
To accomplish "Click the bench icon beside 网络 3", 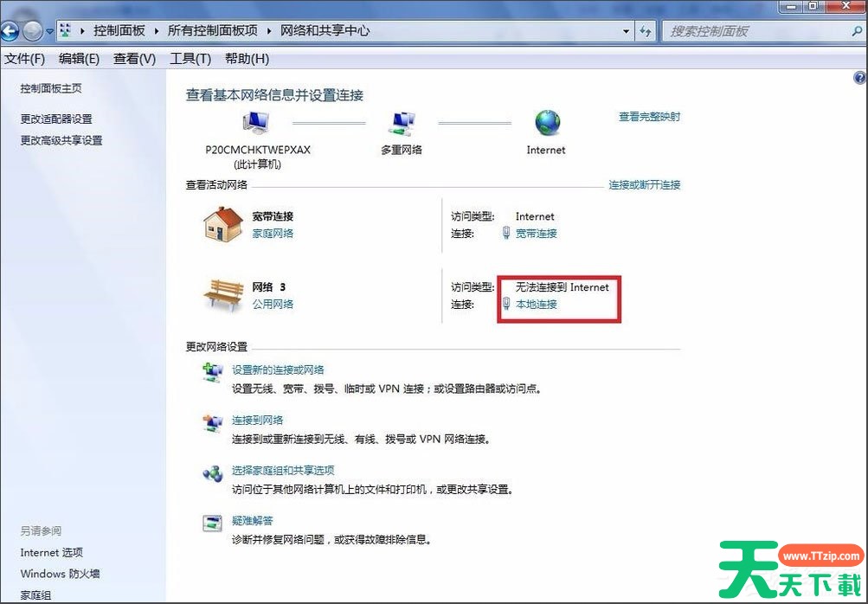I will point(223,295).
